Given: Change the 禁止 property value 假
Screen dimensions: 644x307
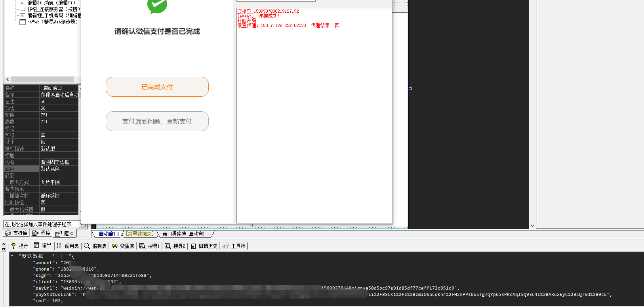Looking at the screenshot, I should (x=59, y=142).
